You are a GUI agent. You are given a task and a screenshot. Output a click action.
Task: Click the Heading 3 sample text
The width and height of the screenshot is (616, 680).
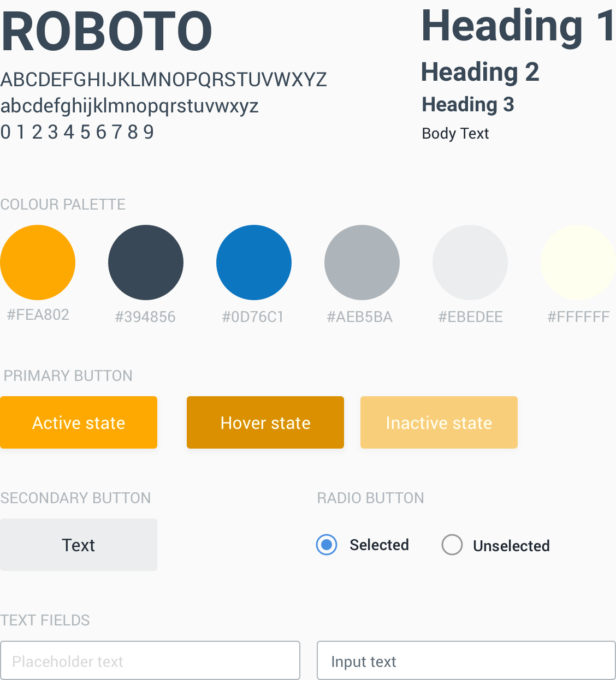point(468,104)
